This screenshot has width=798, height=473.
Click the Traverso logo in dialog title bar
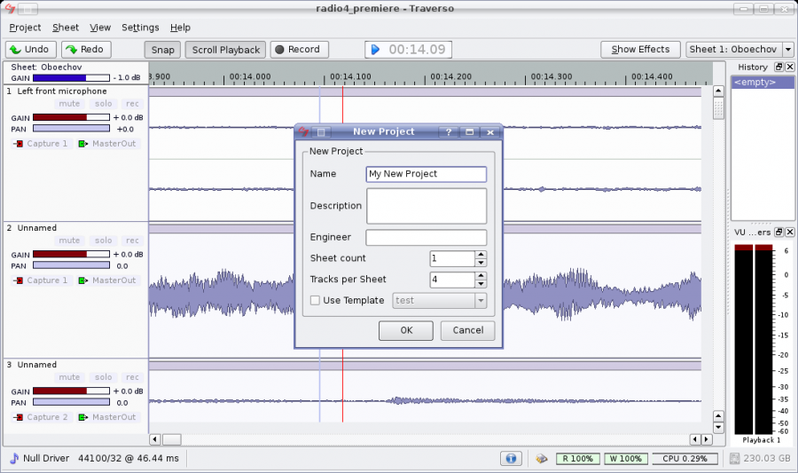pos(304,132)
